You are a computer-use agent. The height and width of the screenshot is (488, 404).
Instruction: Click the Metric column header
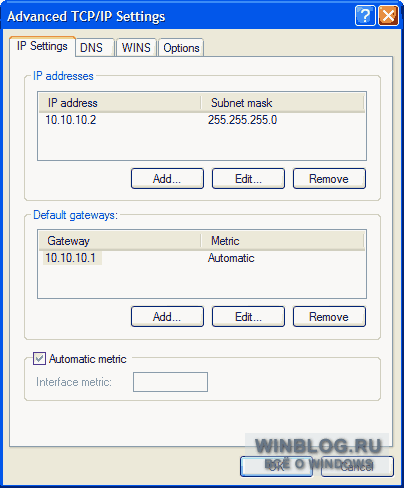(282, 241)
